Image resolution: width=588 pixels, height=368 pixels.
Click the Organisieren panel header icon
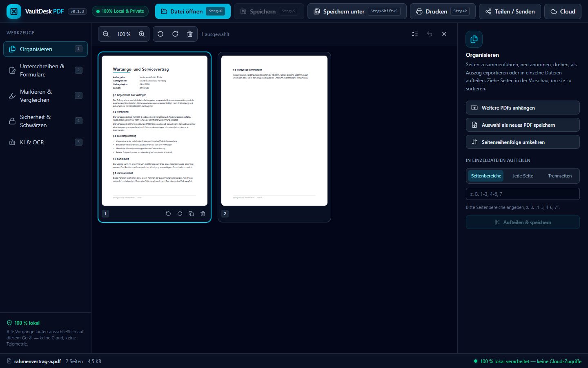474,39
